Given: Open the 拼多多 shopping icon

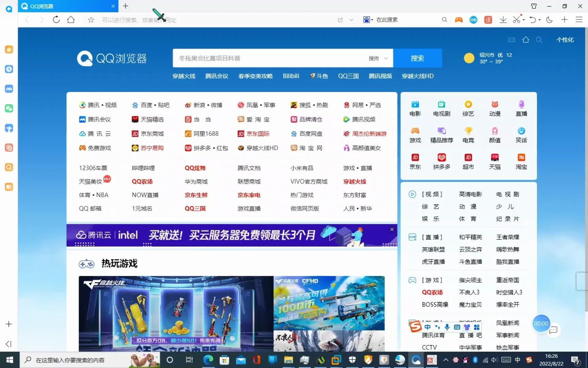Looking at the screenshot, I should (442, 162).
